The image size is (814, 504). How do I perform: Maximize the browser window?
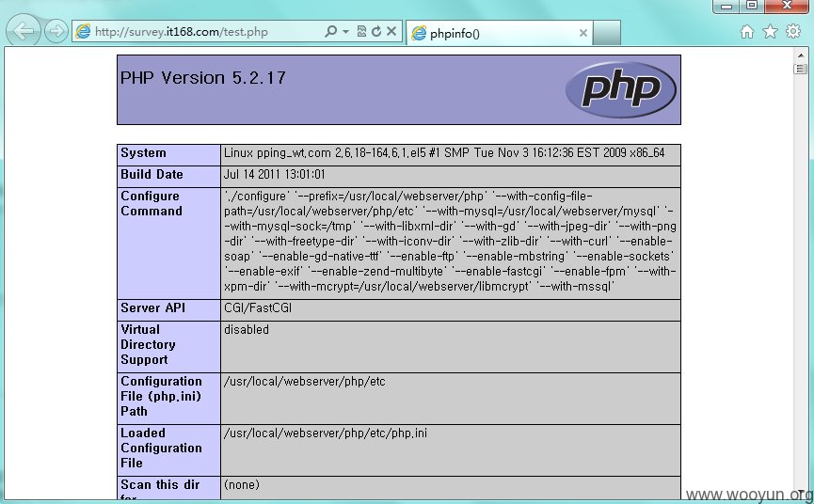752,7
